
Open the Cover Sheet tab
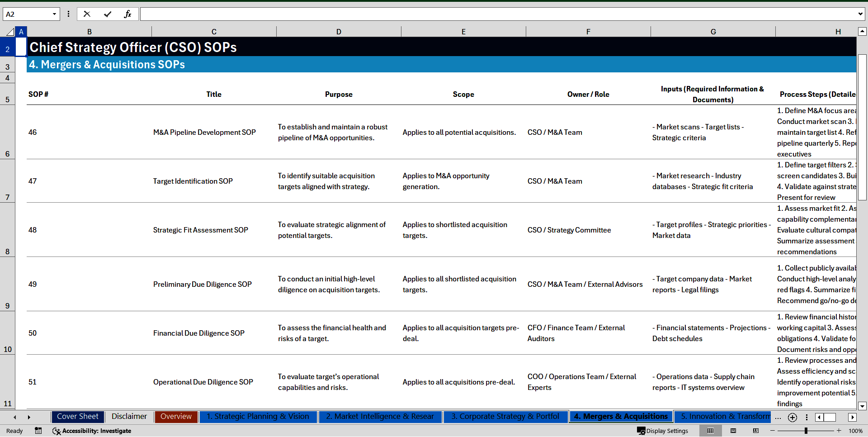78,417
